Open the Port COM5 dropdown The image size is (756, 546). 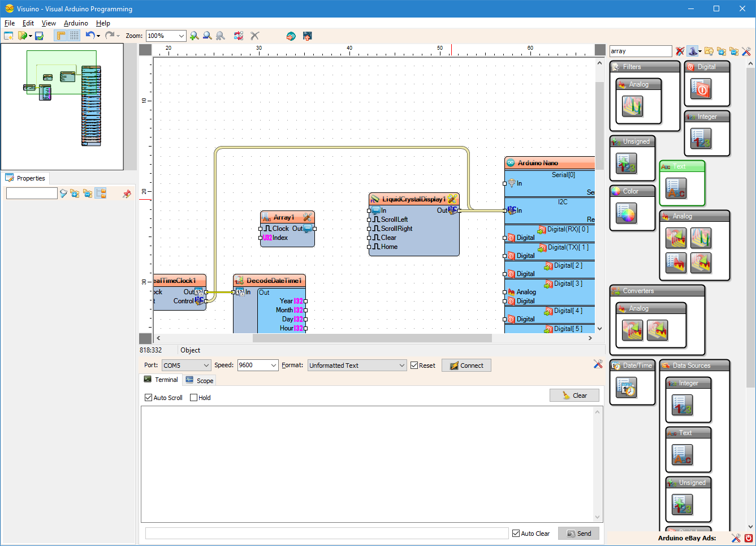[x=206, y=366]
